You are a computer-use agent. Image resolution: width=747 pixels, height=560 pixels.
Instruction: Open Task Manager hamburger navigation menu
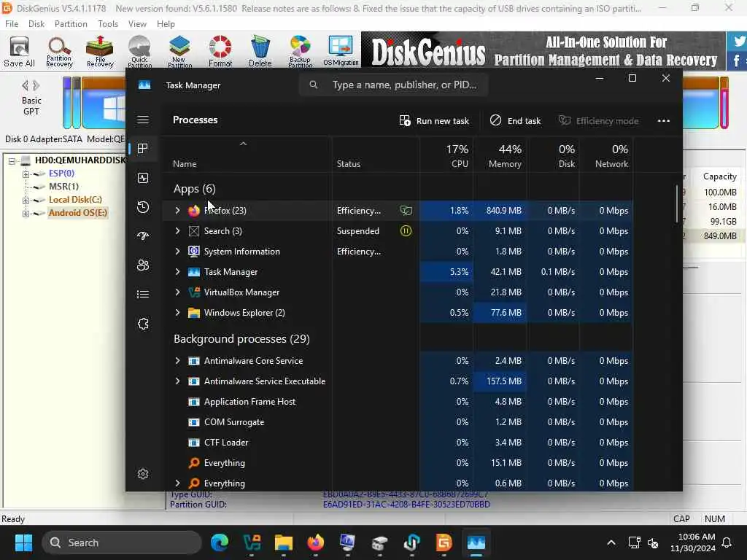[x=143, y=120]
